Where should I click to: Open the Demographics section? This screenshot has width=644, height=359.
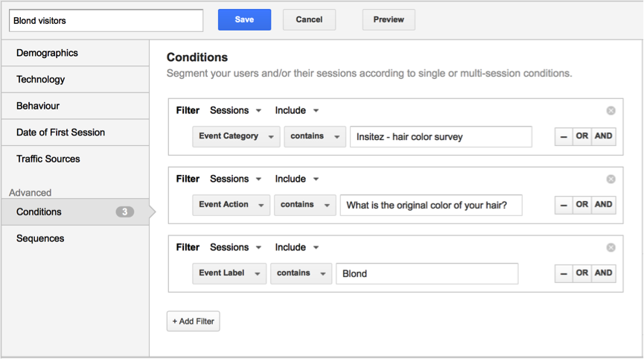75,53
